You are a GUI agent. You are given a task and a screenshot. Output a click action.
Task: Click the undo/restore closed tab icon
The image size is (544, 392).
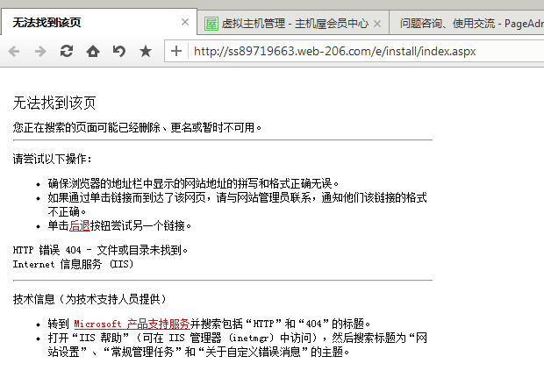(x=119, y=52)
